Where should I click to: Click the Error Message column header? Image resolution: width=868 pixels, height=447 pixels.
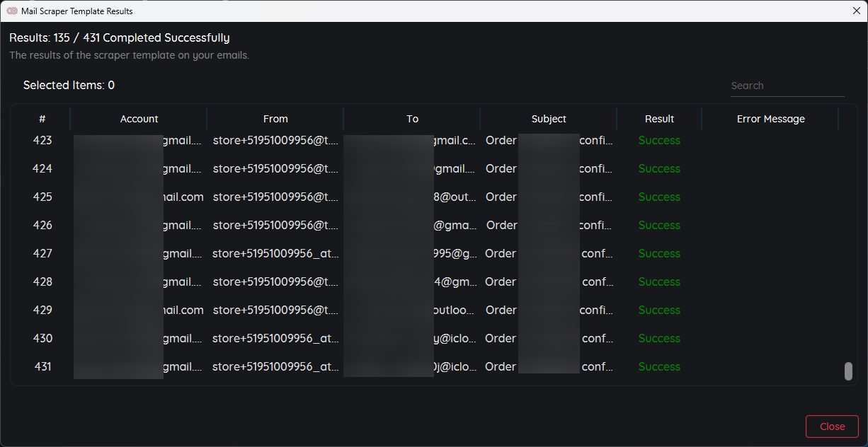click(770, 119)
